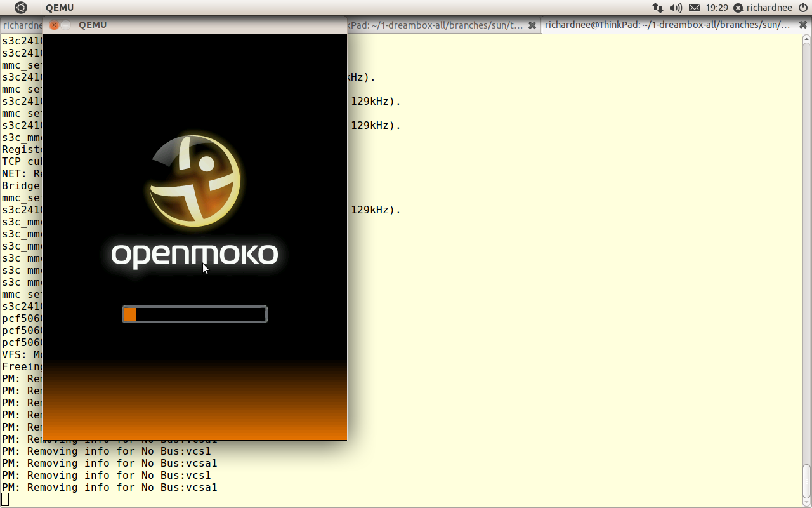Viewport: 812px width, 508px height.
Task: Switch to the first partially hidden richardne terminal tab
Action: [22, 25]
